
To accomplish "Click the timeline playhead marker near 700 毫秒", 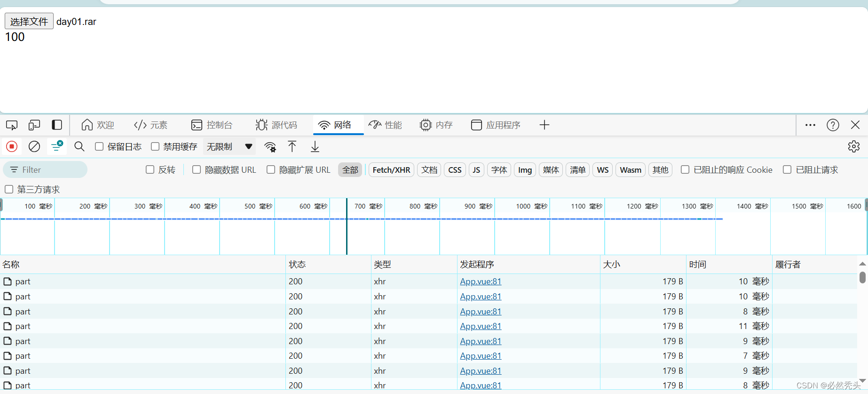I will pos(347,226).
